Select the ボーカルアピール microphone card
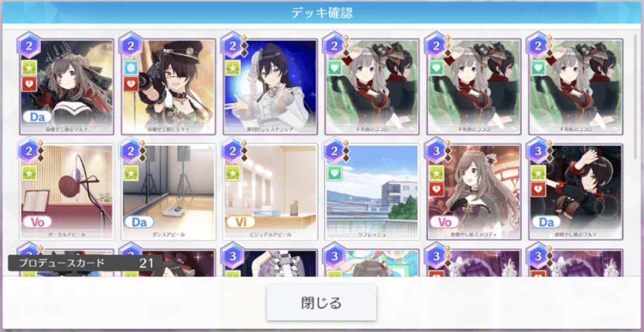This screenshot has width=644, height=332. coord(67,191)
